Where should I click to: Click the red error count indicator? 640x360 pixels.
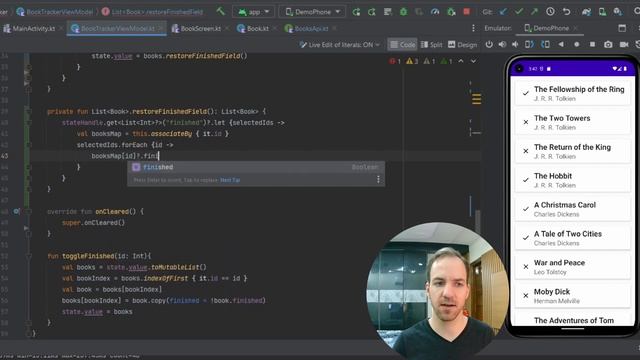coord(395,61)
